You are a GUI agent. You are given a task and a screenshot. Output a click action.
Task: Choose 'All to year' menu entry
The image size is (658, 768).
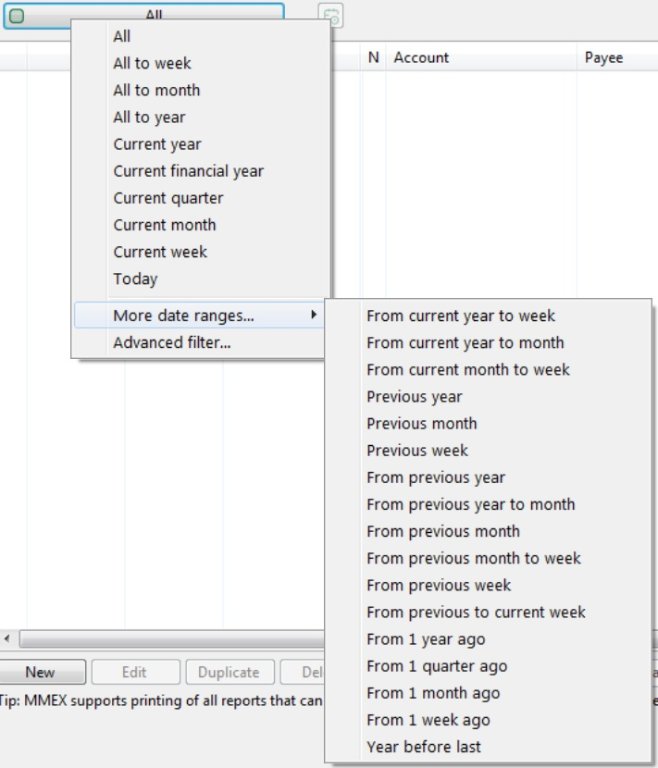click(201, 117)
